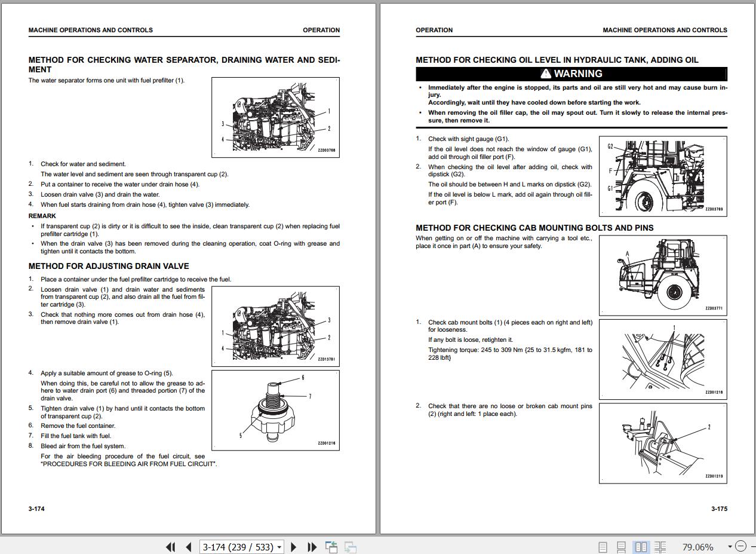Switch to single page layout

[603, 546]
